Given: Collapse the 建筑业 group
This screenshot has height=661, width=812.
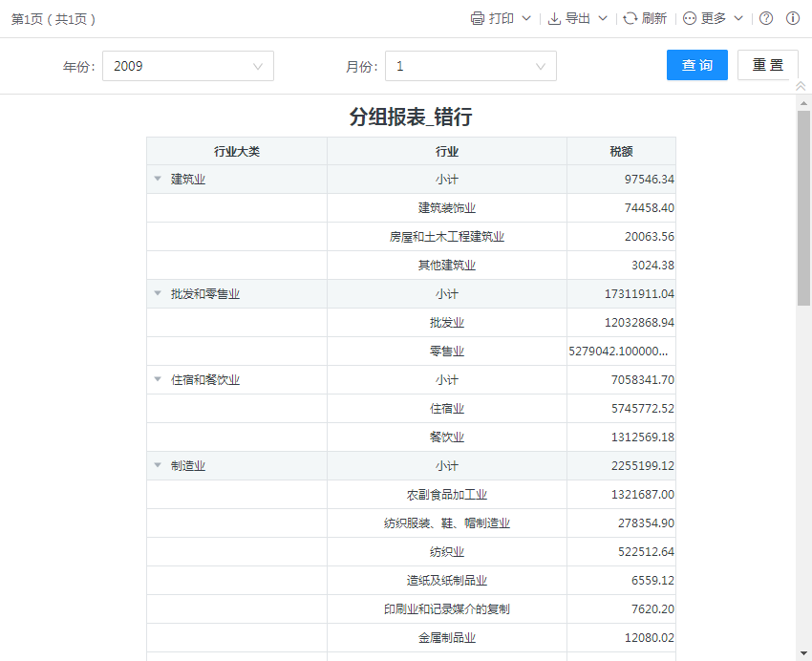Looking at the screenshot, I should (158, 180).
